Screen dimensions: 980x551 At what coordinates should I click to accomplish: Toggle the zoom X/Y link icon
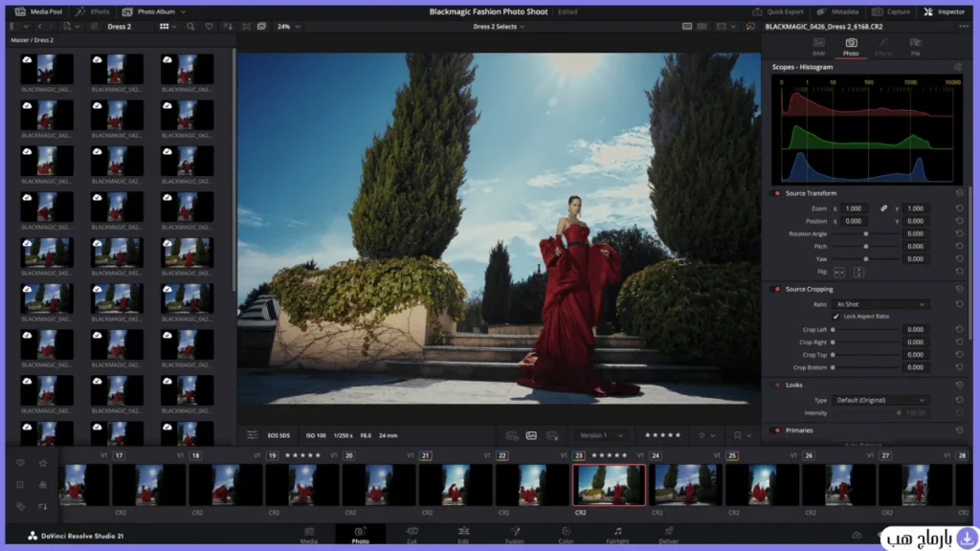[883, 208]
